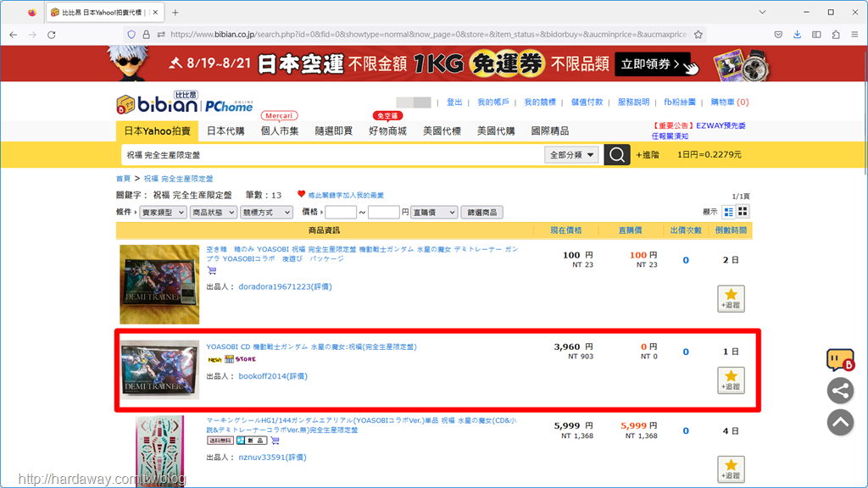The height and width of the screenshot is (488, 868).
Task: Switch to list view display icon
Action: point(728,212)
